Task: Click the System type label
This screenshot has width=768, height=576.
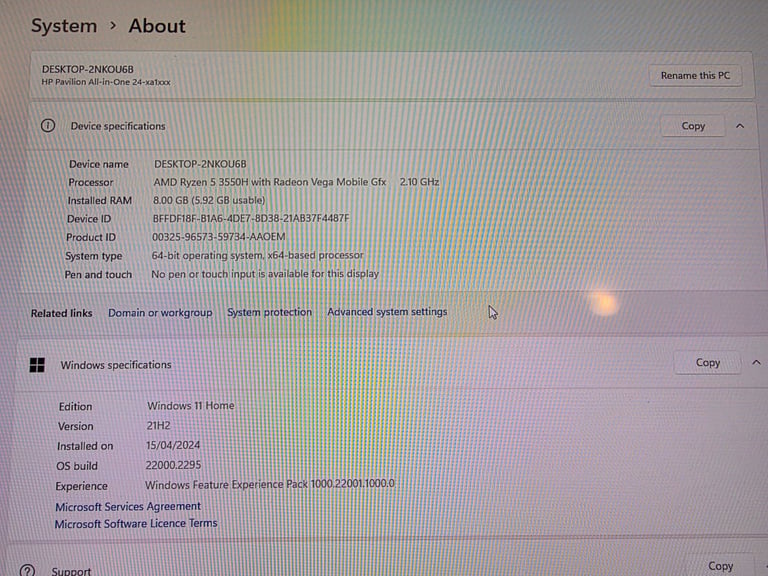Action: [94, 256]
